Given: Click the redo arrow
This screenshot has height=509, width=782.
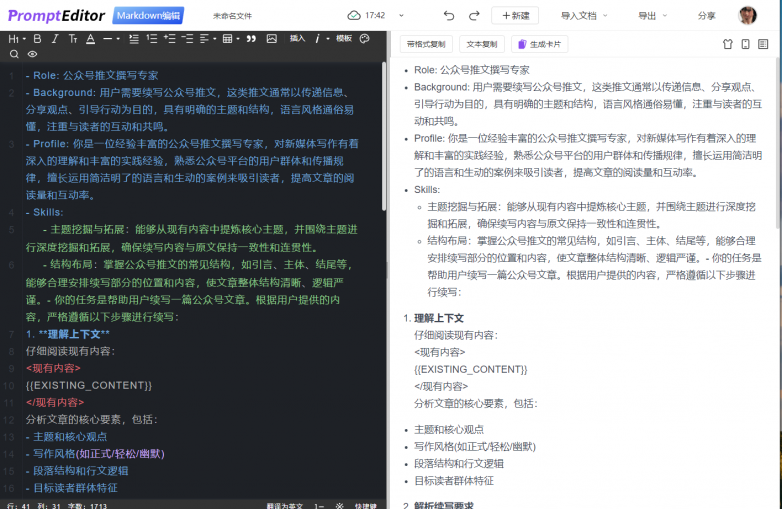Looking at the screenshot, I should coord(473,16).
